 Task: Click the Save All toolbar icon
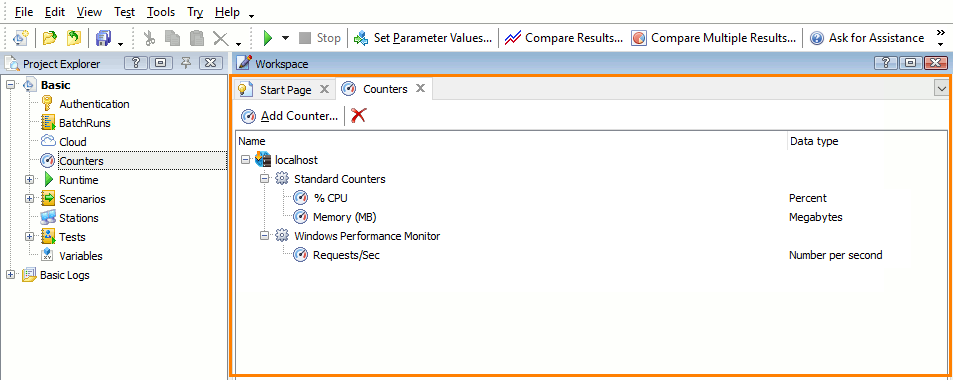[104, 38]
